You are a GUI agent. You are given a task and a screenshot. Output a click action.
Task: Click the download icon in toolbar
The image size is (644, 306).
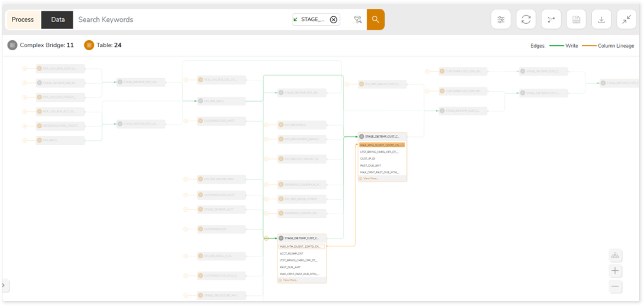601,19
